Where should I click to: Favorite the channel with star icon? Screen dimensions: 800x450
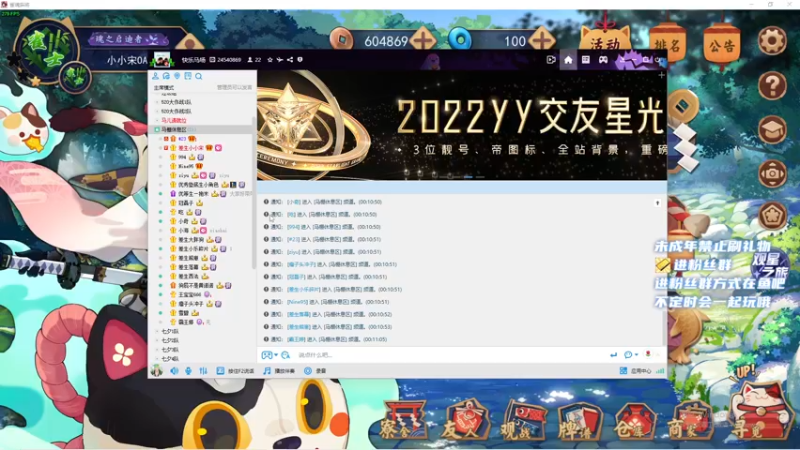270,60
